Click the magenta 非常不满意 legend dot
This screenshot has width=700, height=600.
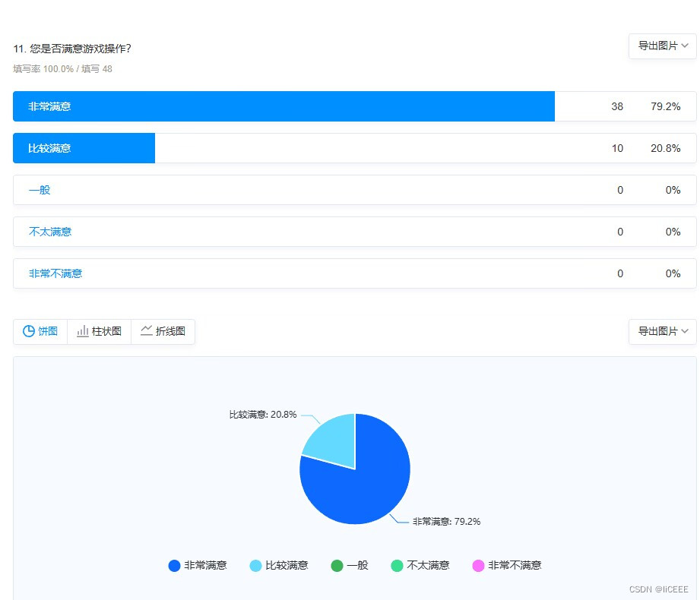[477, 565]
